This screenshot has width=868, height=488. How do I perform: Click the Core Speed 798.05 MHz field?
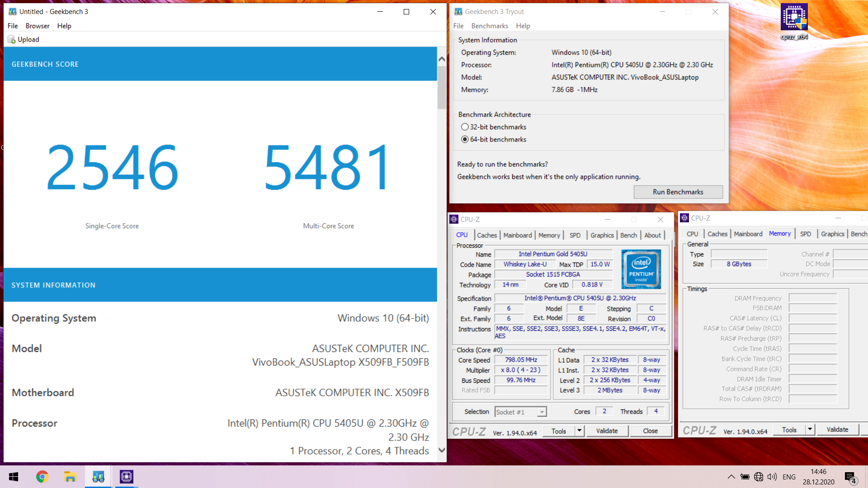tap(521, 360)
